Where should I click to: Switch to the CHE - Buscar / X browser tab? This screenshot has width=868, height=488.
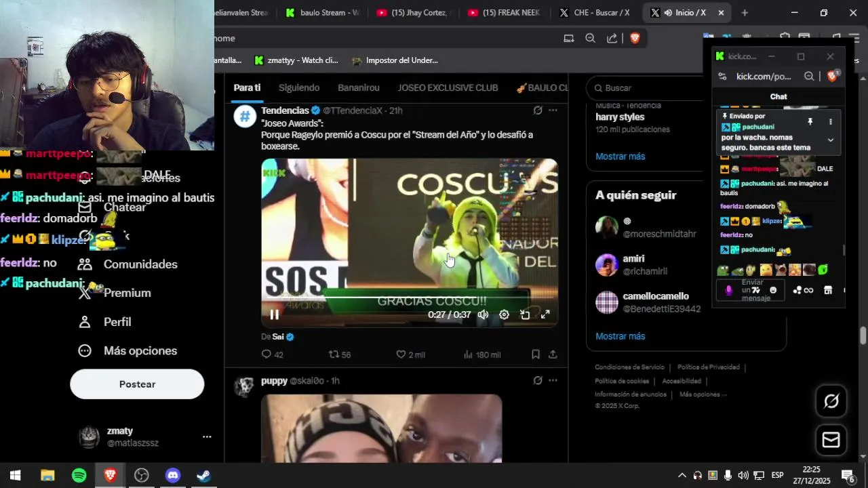[595, 13]
